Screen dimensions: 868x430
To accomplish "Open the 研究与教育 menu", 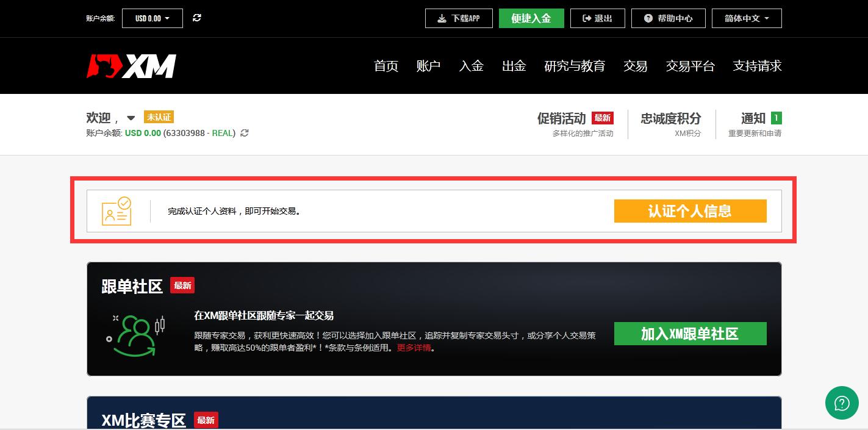I will tap(575, 66).
